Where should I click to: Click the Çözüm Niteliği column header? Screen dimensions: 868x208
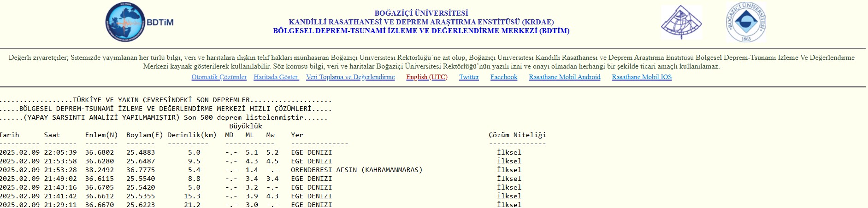coord(517,135)
